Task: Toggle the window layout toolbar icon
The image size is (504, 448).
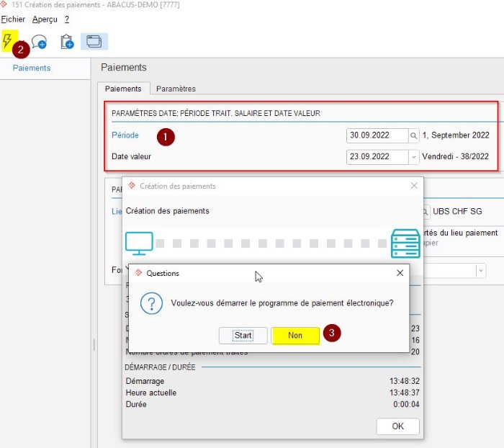Action: pyautogui.click(x=94, y=42)
